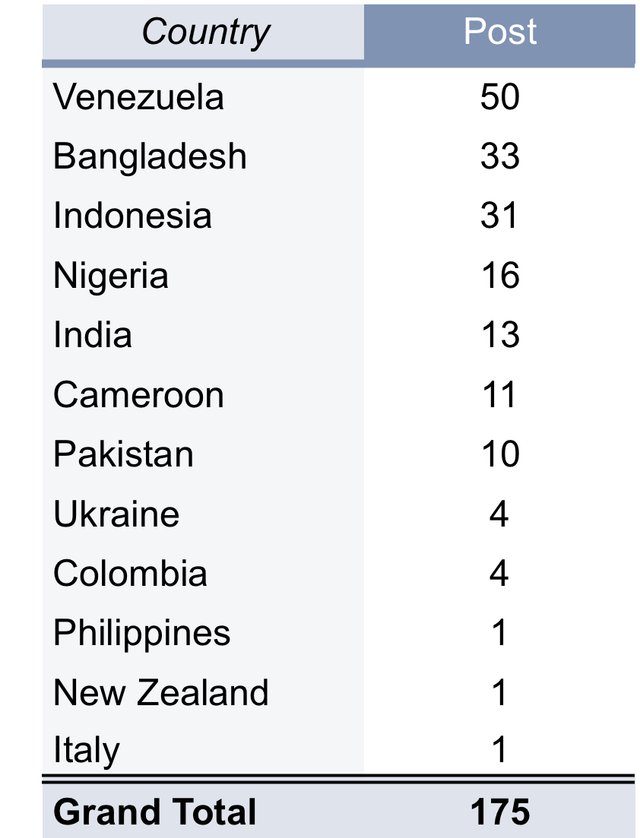The height and width of the screenshot is (838, 640).
Task: Select the Philippines row label
Action: tap(141, 633)
